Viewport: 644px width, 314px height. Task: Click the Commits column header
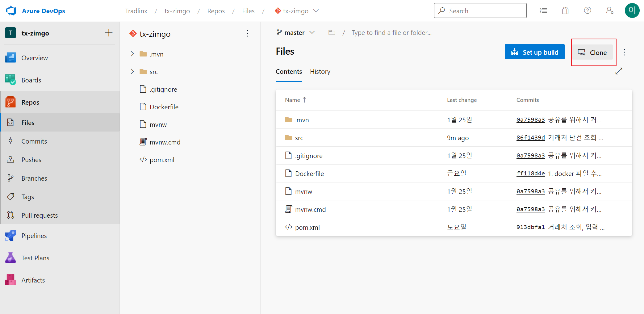[528, 100]
